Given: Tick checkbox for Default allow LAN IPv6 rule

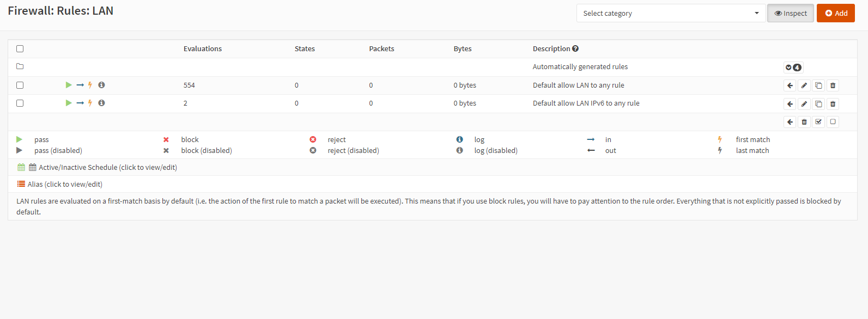Looking at the screenshot, I should point(20,103).
